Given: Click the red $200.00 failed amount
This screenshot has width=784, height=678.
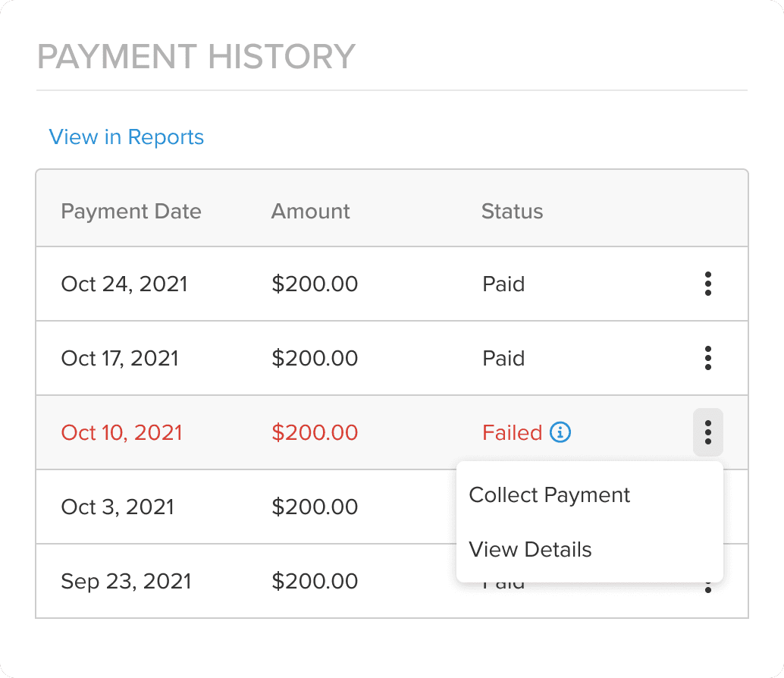Looking at the screenshot, I should [x=315, y=432].
